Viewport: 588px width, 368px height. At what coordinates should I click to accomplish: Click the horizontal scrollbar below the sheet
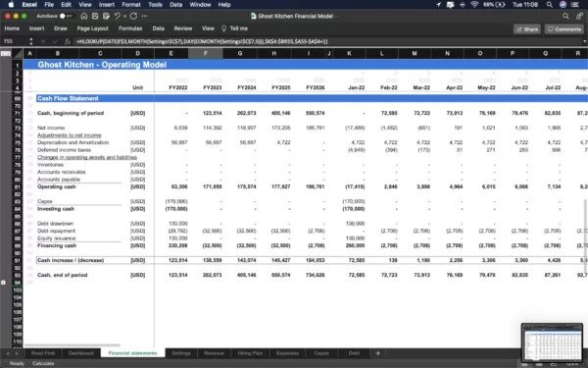tap(73, 345)
